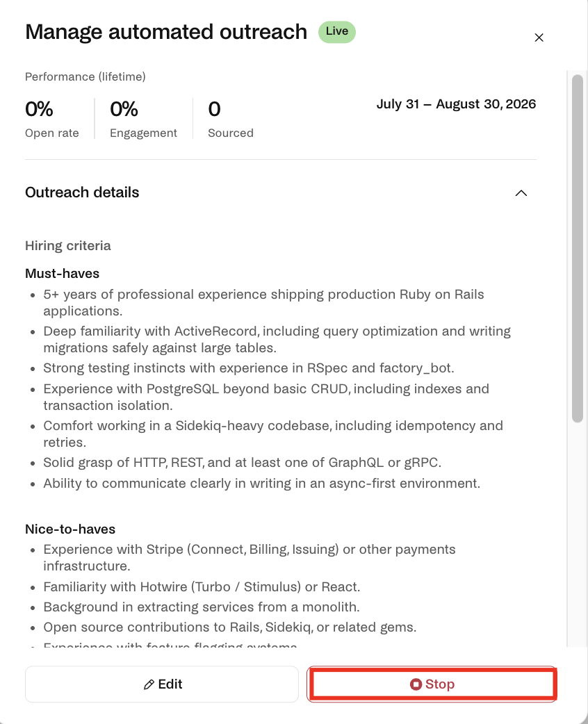Click the pencil icon in Edit
Viewport: 588px width, 724px height.
click(149, 684)
